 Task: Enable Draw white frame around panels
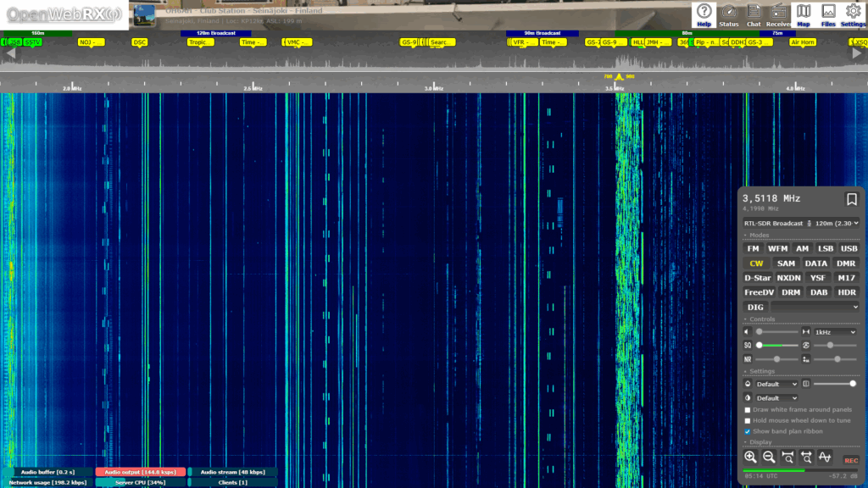click(x=747, y=410)
